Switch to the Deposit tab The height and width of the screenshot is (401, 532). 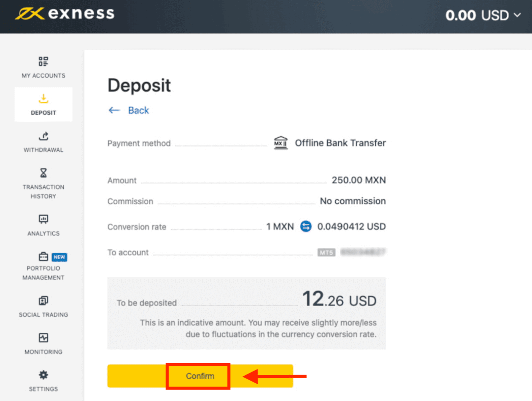[43, 104]
